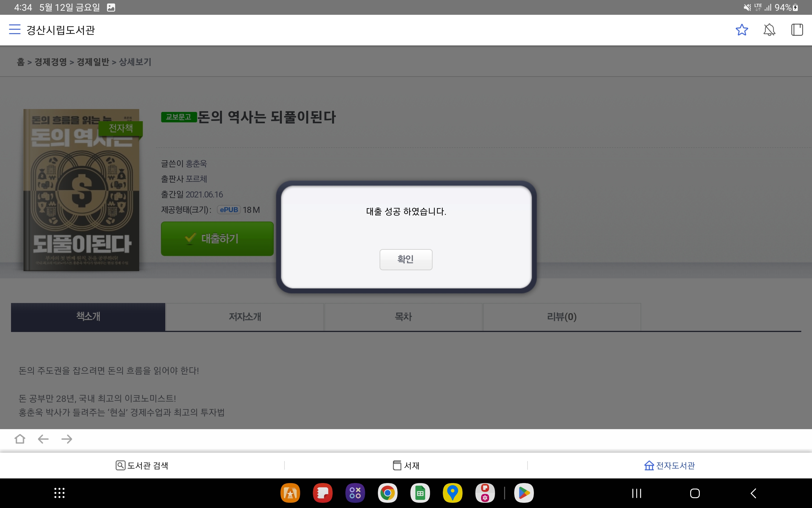812x508 pixels.
Task: Confirm the dialog with 확인 button
Action: click(405, 259)
